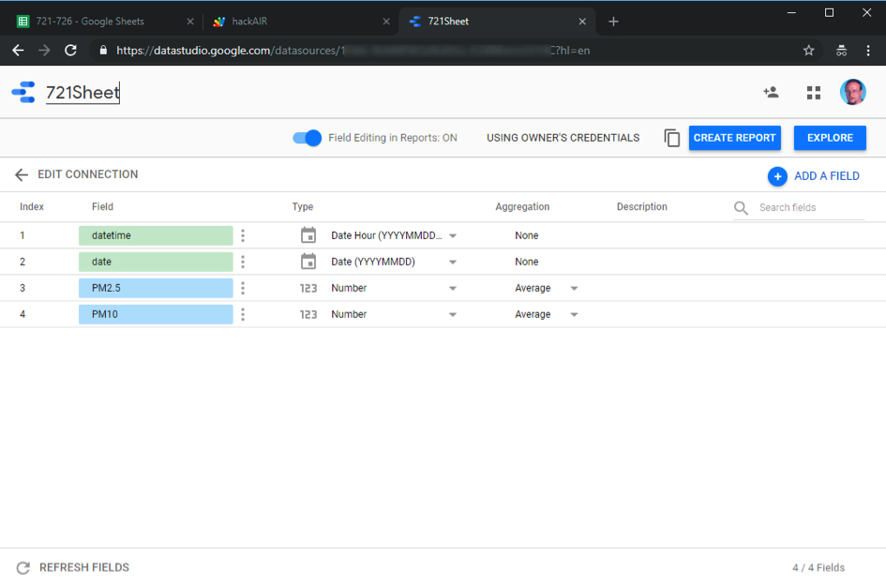Reload the page in the browser

(70, 51)
